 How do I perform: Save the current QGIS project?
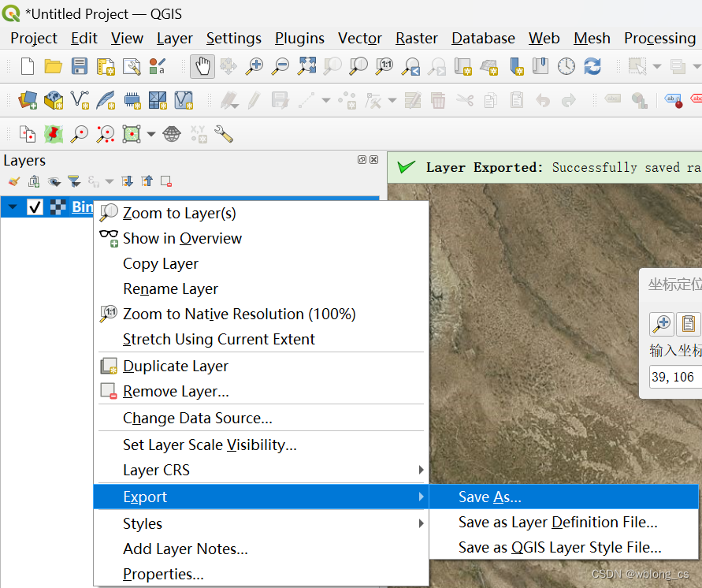[79, 66]
